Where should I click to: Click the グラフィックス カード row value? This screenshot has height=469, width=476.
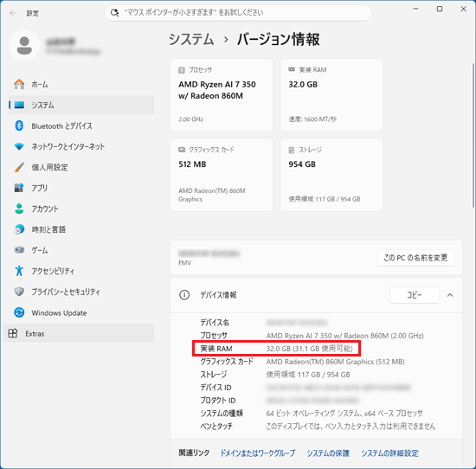tap(336, 362)
